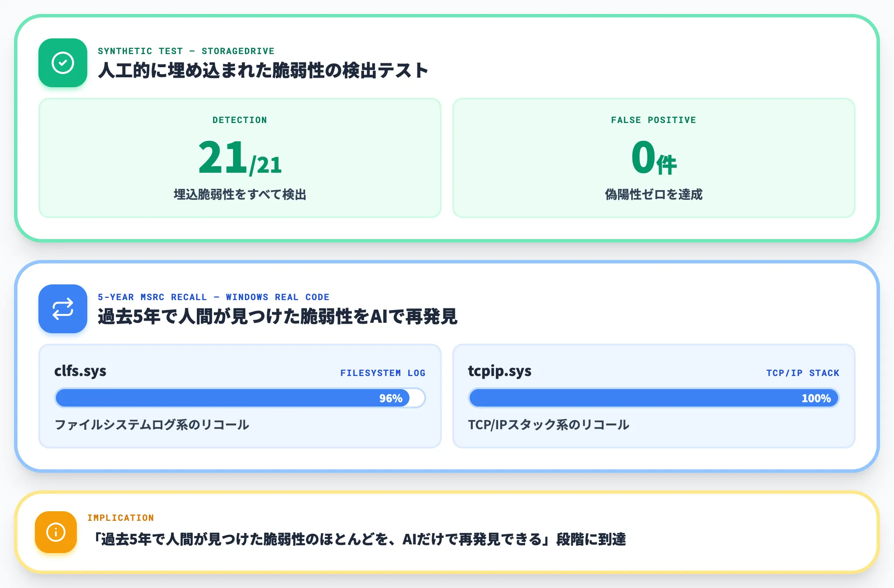The image size is (894, 588).
Task: Click the clfs.sys file name
Action: tap(80, 371)
